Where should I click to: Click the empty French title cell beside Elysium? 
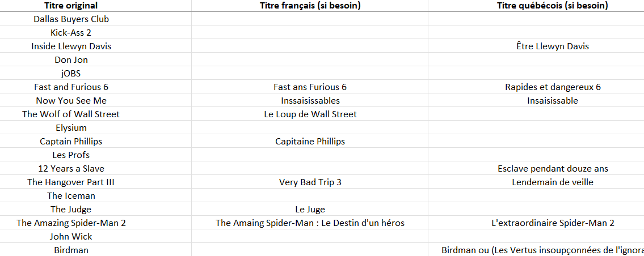[310, 127]
